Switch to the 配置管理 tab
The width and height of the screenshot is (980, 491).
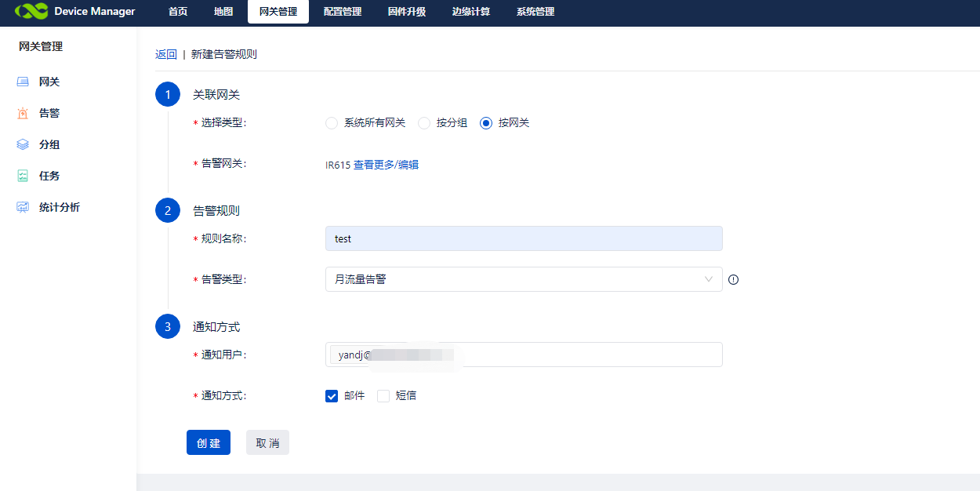(343, 12)
